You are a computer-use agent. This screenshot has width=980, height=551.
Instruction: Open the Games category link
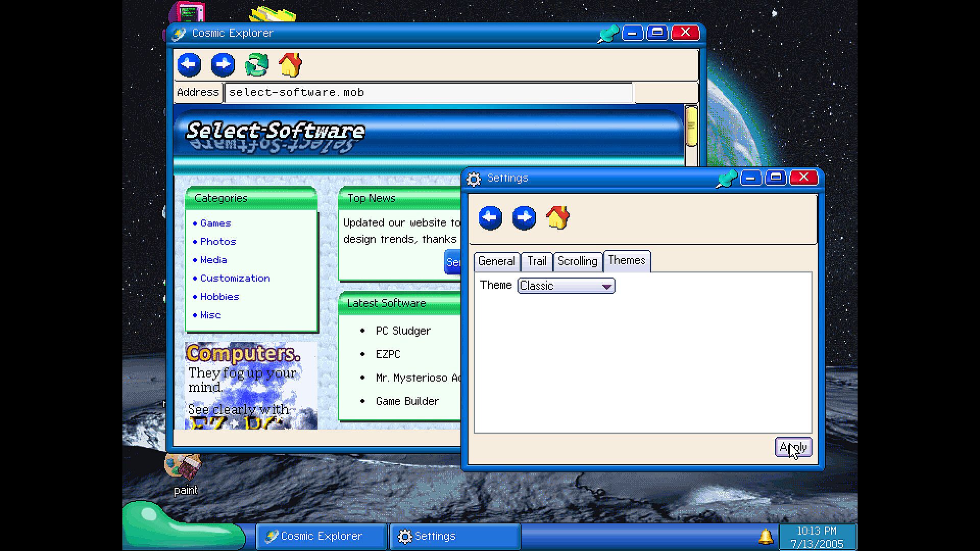pyautogui.click(x=215, y=223)
